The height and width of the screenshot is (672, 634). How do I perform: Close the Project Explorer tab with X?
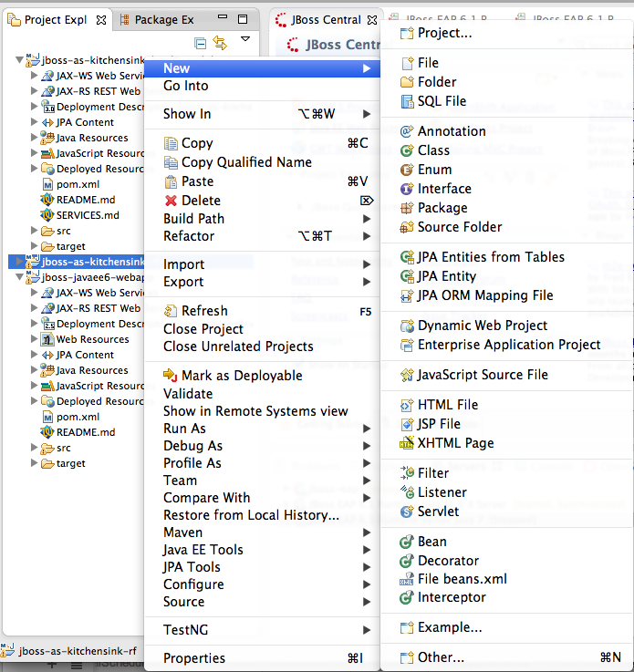click(x=101, y=20)
